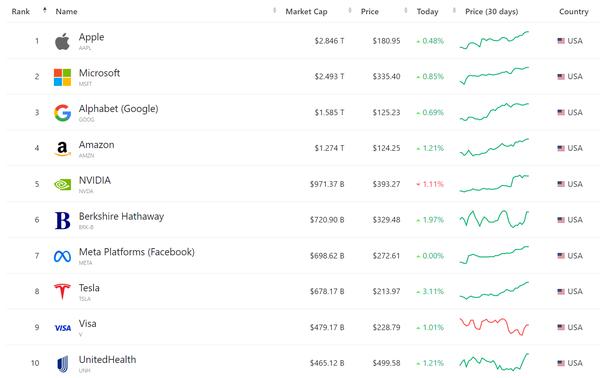Click the NVIDIA green eye logo

point(62,184)
